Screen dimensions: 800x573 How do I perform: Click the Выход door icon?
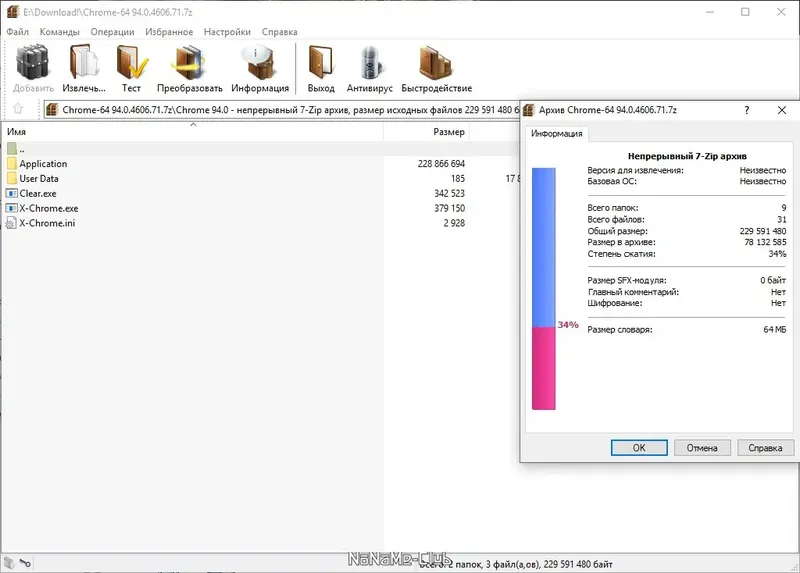(x=321, y=63)
